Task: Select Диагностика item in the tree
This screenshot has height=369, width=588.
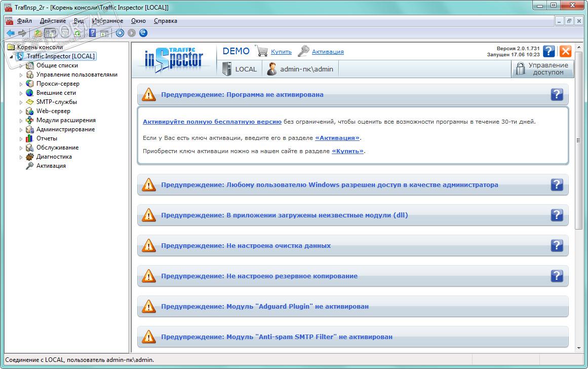Action: coord(54,157)
